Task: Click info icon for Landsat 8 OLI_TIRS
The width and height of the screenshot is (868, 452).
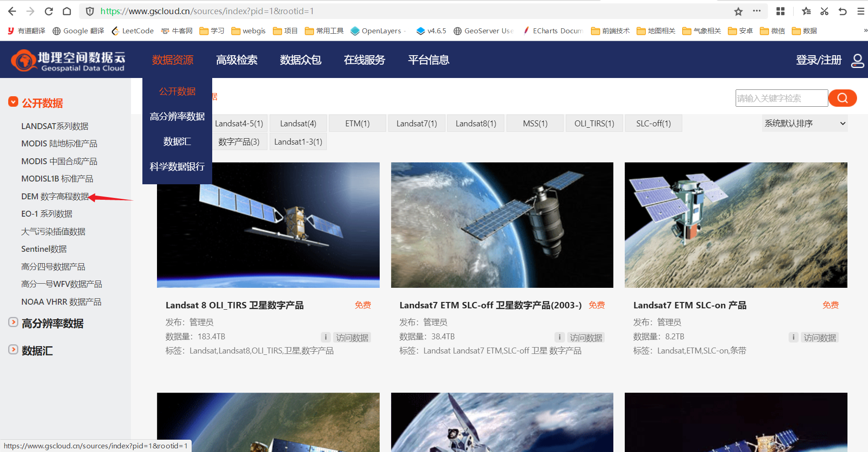Action: 325,337
